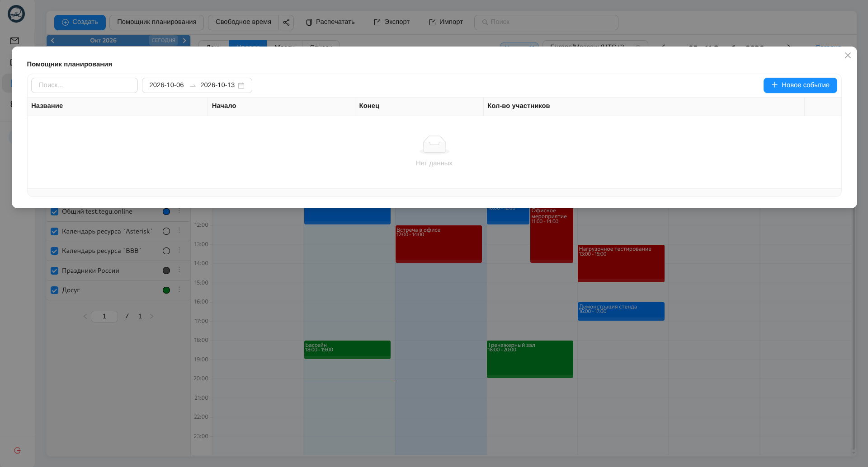Open options menu for Календарь ресурса Asterisk

tap(179, 231)
